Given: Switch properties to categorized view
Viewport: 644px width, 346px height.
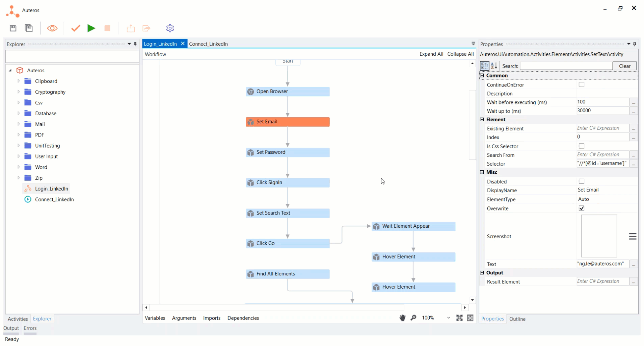Looking at the screenshot, I should (485, 66).
